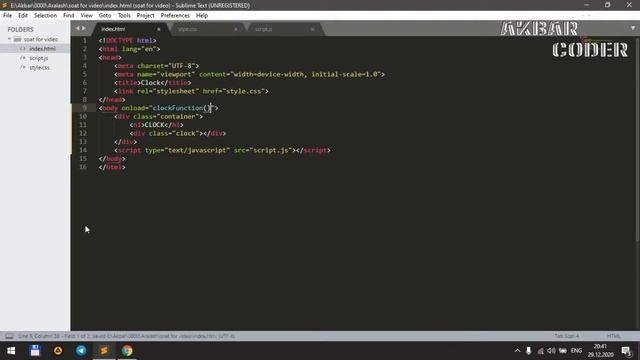Show hidden system tray icons

tap(517, 351)
